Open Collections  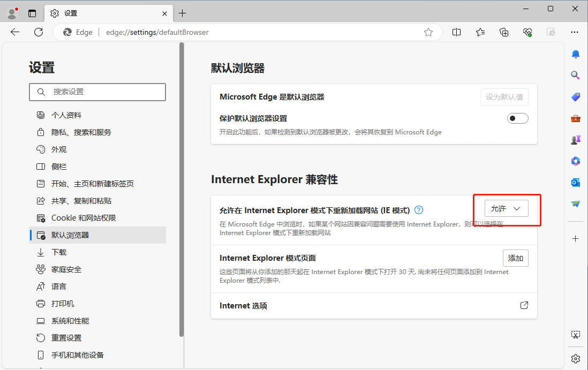click(x=504, y=32)
